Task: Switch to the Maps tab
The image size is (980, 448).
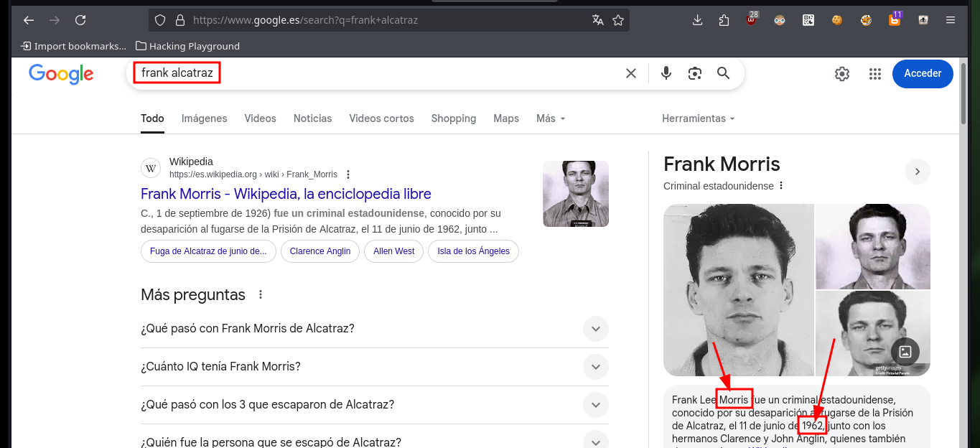Action: pos(506,118)
